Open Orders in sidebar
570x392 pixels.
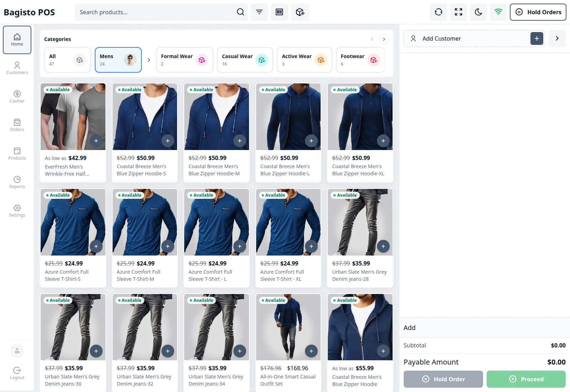[17, 125]
